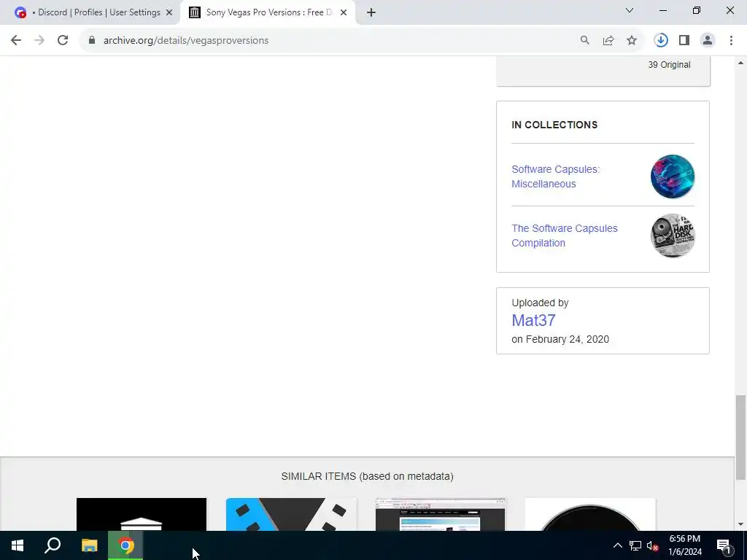Viewport: 747px width, 560px height.
Task: Expand the tab search chevron
Action: click(630, 10)
